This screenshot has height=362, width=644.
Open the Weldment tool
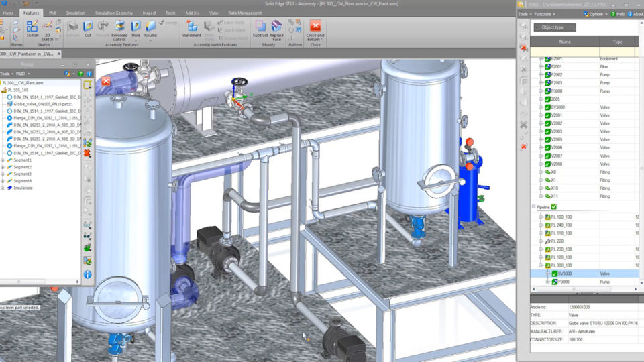192,28
